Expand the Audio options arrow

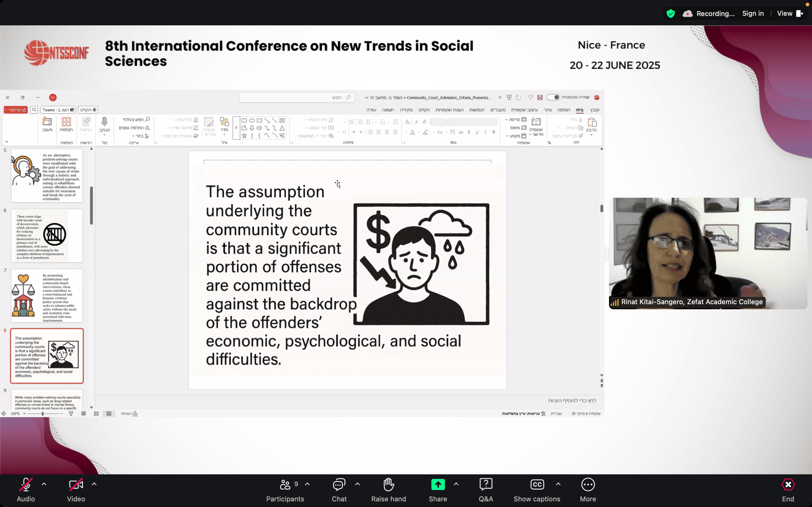click(x=44, y=484)
